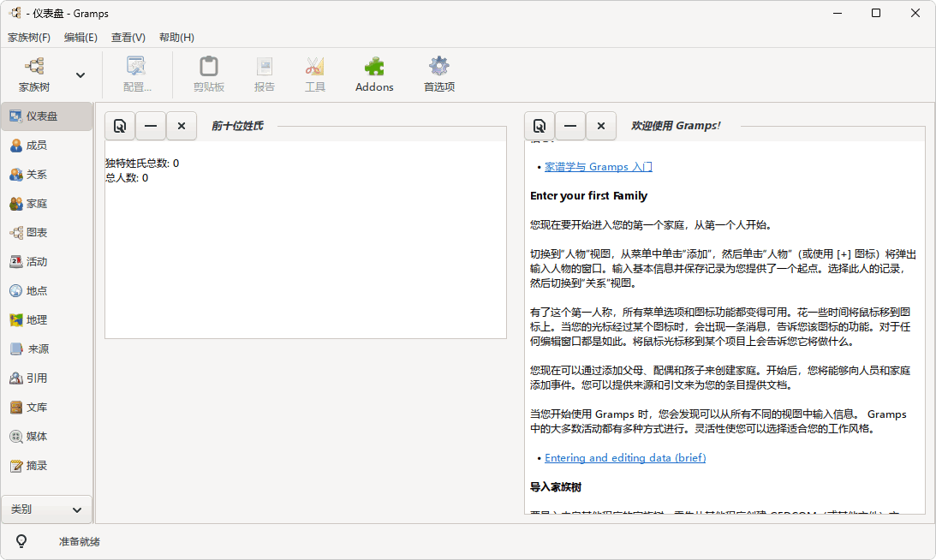This screenshot has height=560, width=936.
Task: Collapse the 前十位姓氏 gadget
Action: [x=151, y=125]
